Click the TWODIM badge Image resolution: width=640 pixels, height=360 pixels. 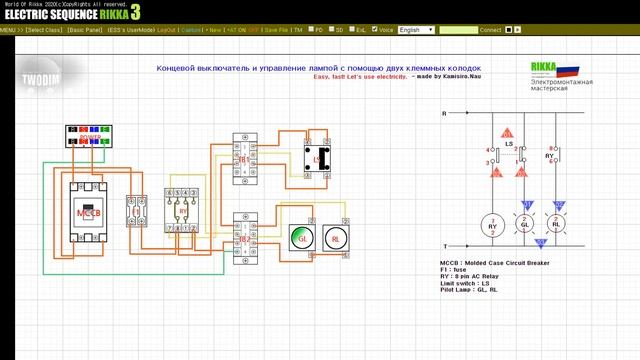[41, 79]
